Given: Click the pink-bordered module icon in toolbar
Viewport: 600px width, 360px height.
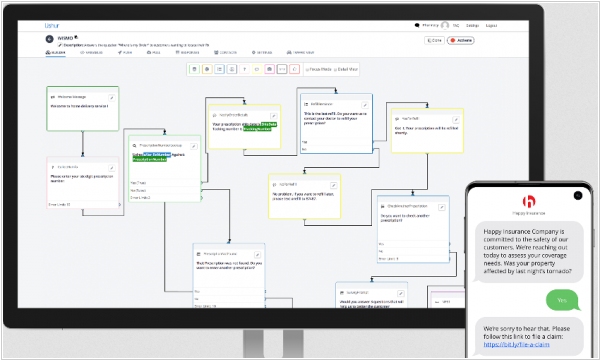Looking at the screenshot, I should pyautogui.click(x=269, y=69).
